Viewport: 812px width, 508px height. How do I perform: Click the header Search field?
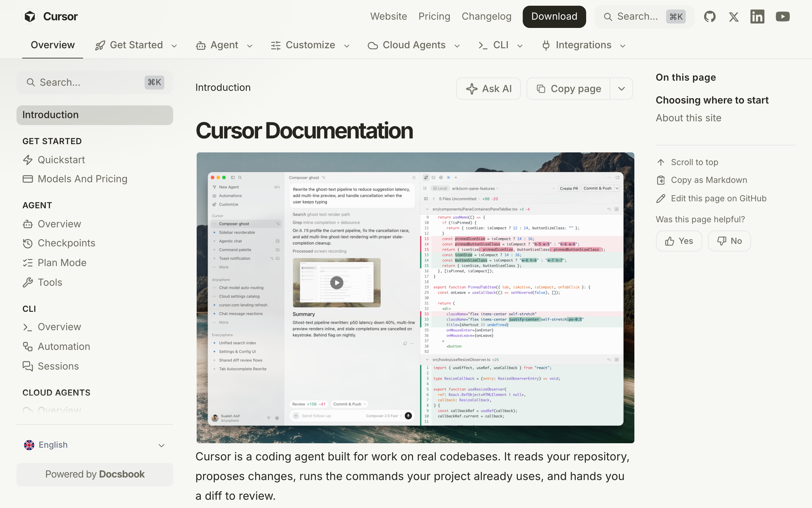(644, 17)
